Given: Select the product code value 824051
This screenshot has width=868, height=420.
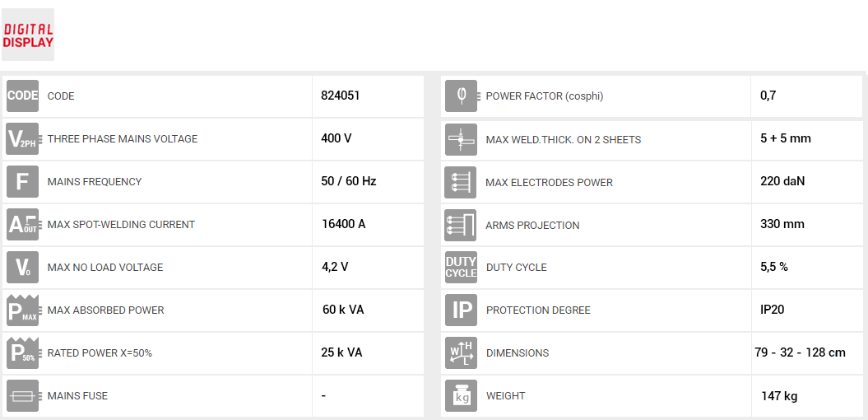Looking at the screenshot, I should [x=341, y=96].
